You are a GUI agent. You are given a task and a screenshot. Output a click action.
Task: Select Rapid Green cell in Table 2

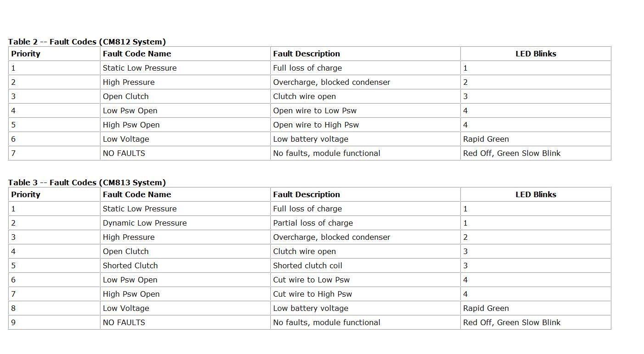(x=536, y=139)
